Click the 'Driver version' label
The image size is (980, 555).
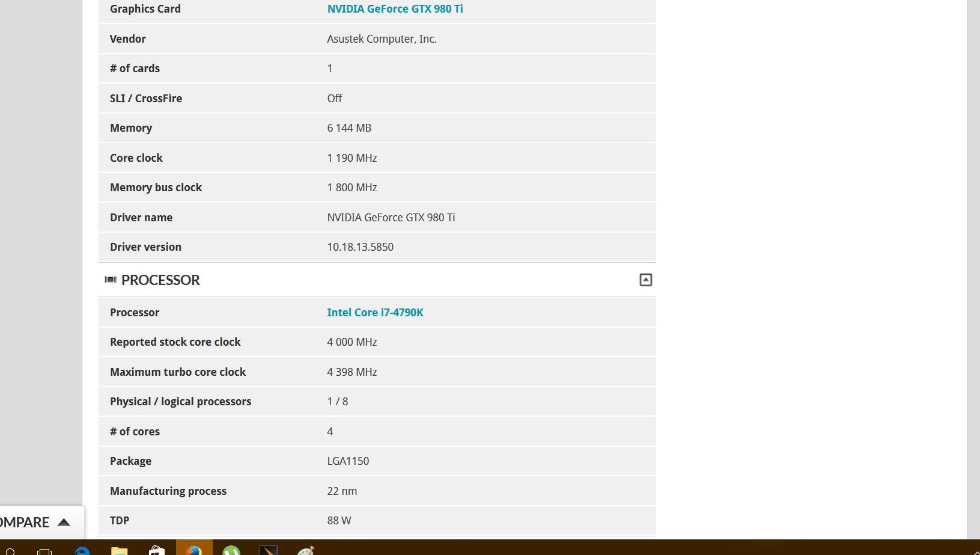(x=145, y=247)
